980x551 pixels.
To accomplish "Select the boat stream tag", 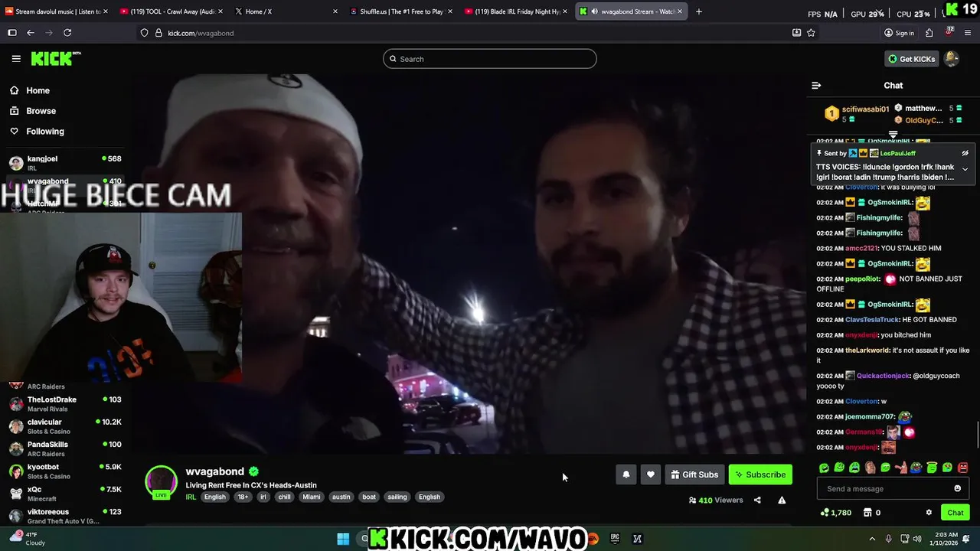I will (x=369, y=497).
